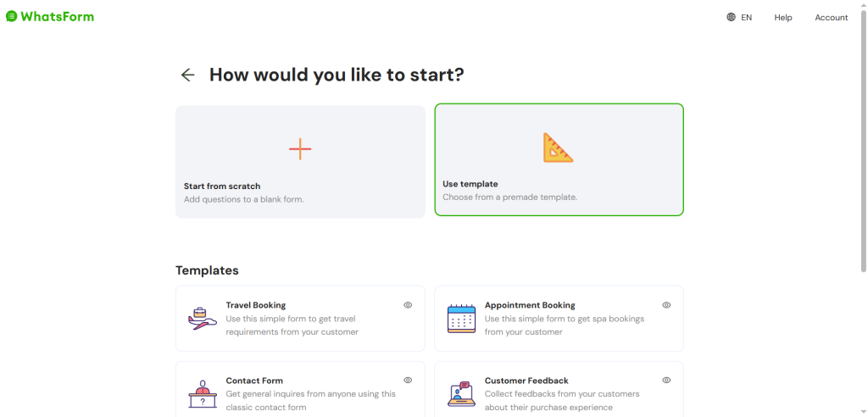Open the EN language selector

coord(739,17)
